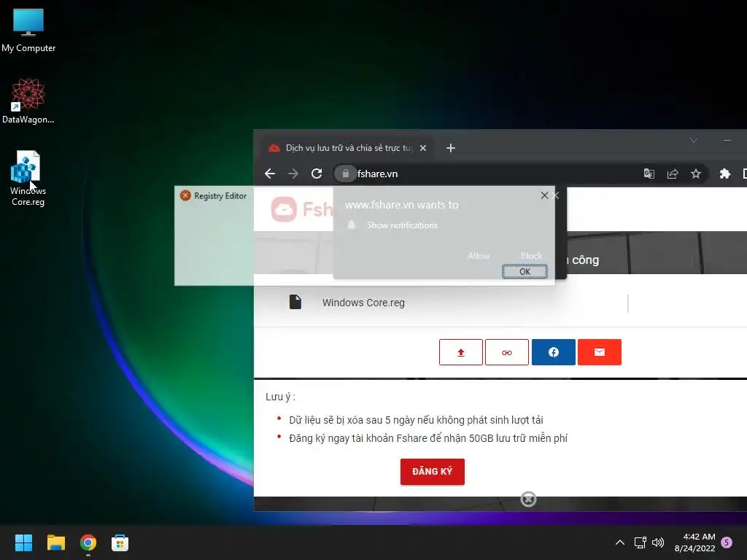Close the fshare Chrome tab

[x=423, y=148]
